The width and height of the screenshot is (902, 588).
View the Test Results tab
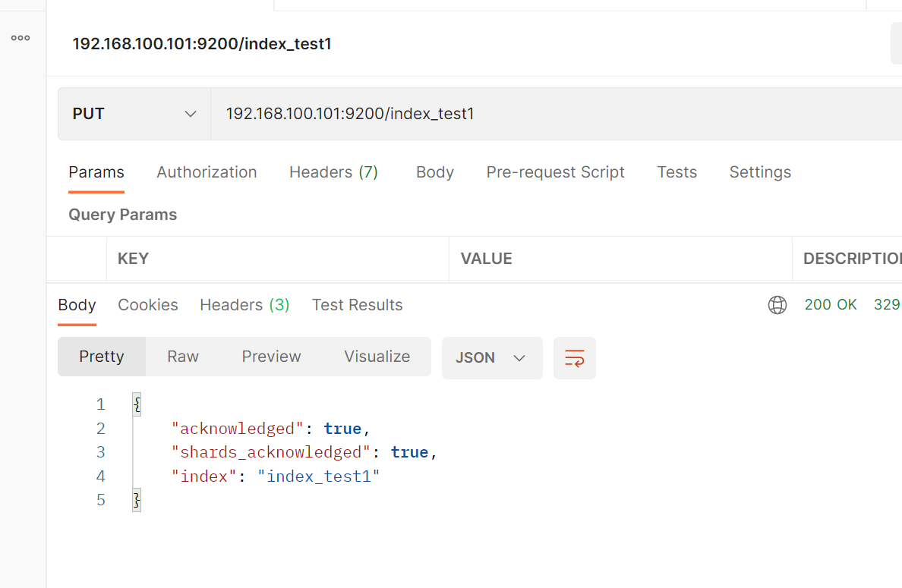tap(358, 305)
